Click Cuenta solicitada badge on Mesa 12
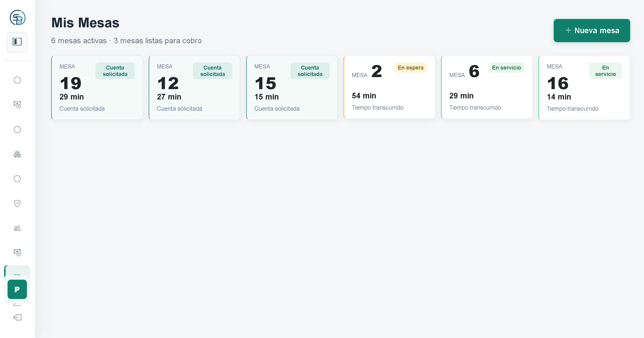Image resolution: width=644 pixels, height=338 pixels. click(213, 71)
